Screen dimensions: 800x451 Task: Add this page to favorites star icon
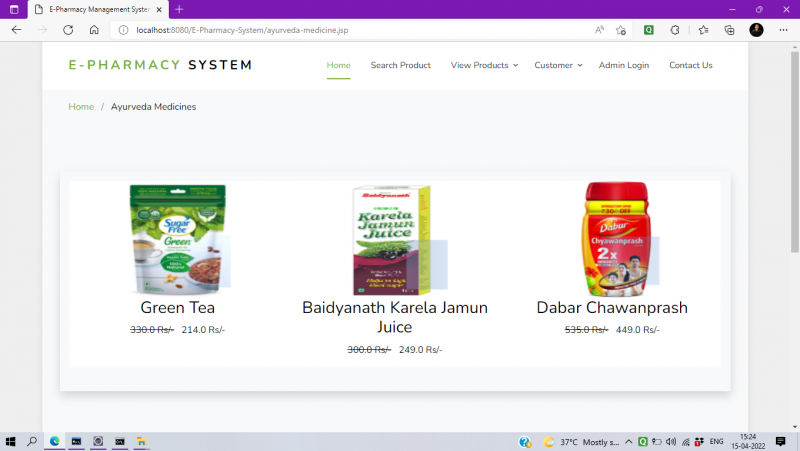click(x=621, y=30)
